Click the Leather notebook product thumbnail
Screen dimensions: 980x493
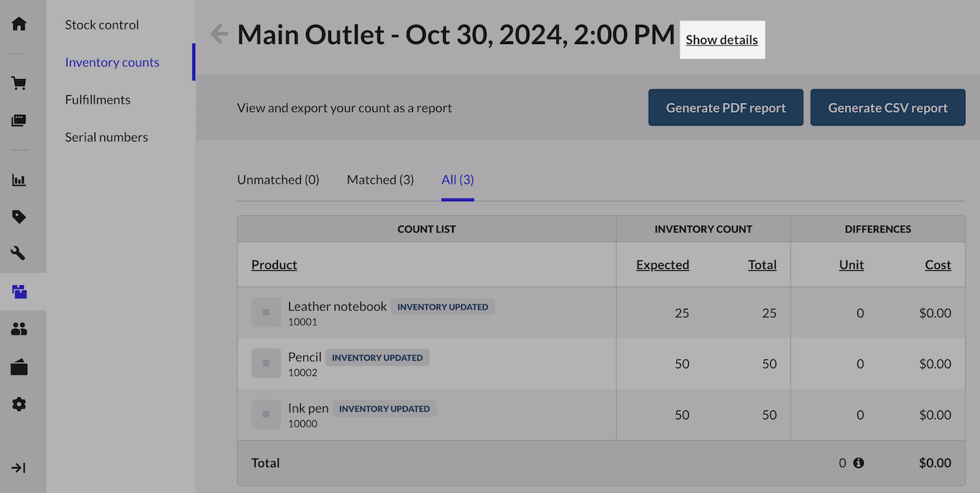(266, 312)
